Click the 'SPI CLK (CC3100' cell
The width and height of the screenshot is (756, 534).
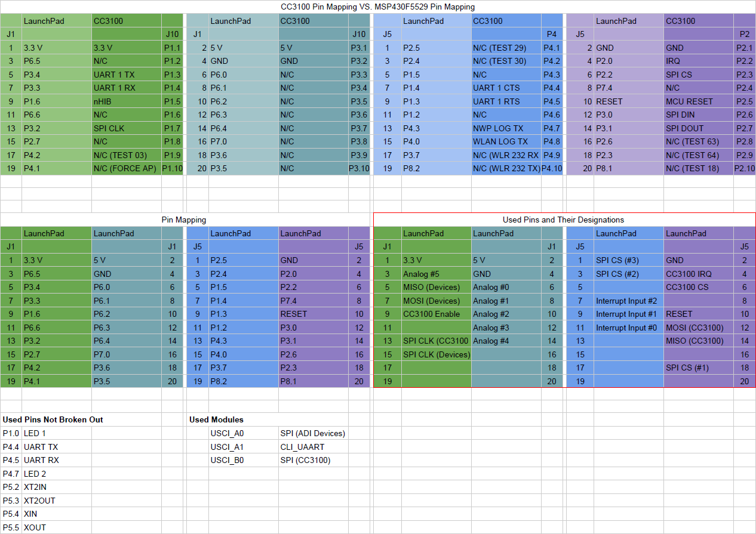(437, 341)
